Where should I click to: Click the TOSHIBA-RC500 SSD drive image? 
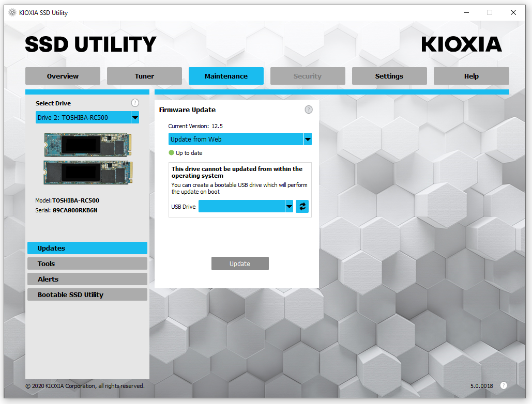point(88,159)
